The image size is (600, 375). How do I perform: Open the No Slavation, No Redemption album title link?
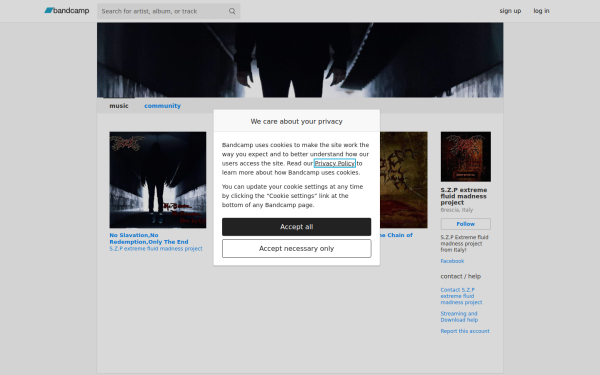(x=149, y=238)
